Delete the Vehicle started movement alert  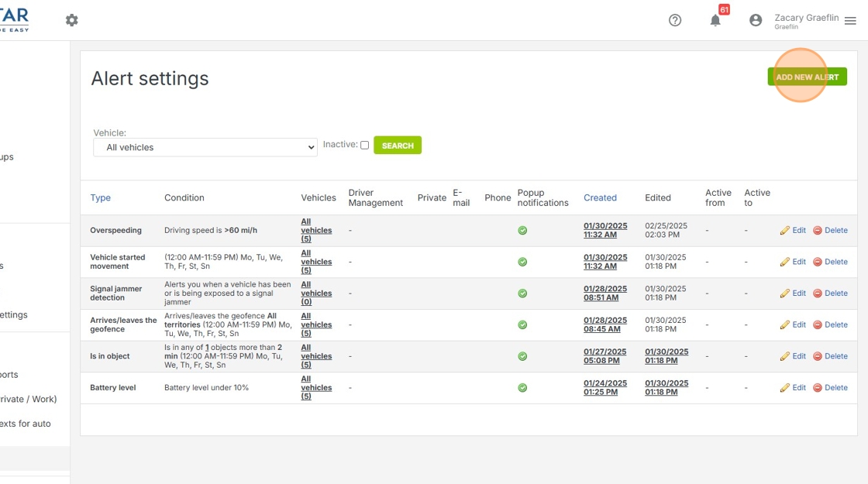point(830,262)
